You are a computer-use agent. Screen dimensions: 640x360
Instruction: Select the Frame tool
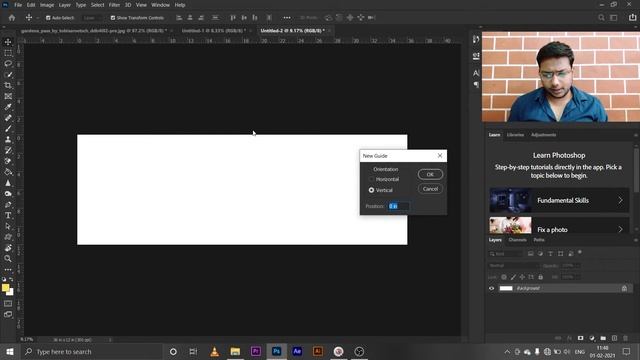coord(8,96)
